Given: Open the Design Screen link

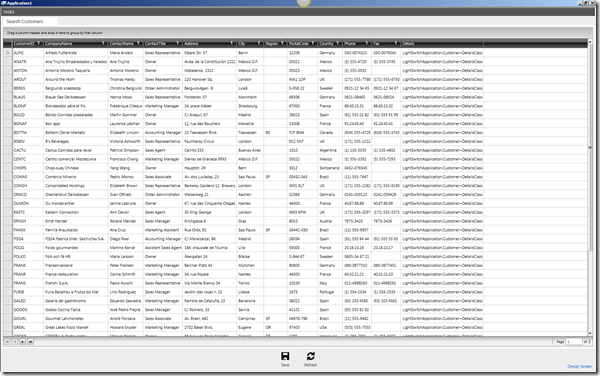Looking at the screenshot, I should (579, 366).
